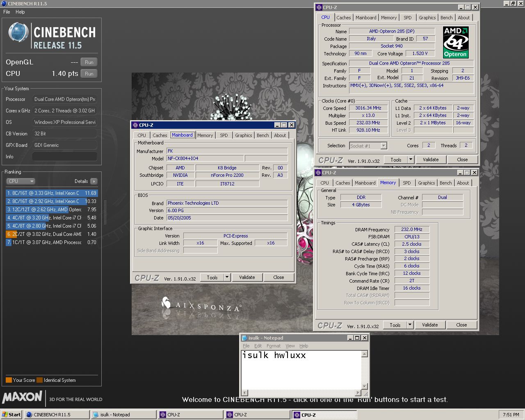Click Validate in CPU-Z CPU window
The image size is (525, 420).
pyautogui.click(x=431, y=160)
